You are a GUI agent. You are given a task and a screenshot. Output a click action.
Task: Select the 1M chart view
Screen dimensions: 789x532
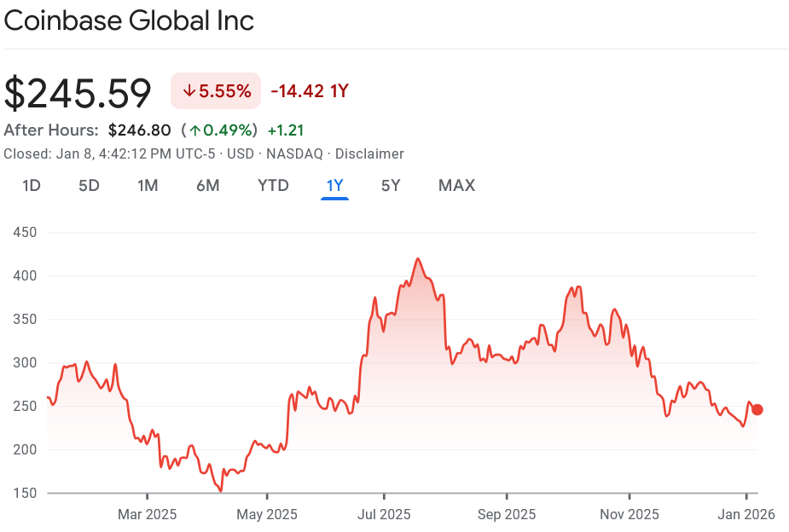147,185
